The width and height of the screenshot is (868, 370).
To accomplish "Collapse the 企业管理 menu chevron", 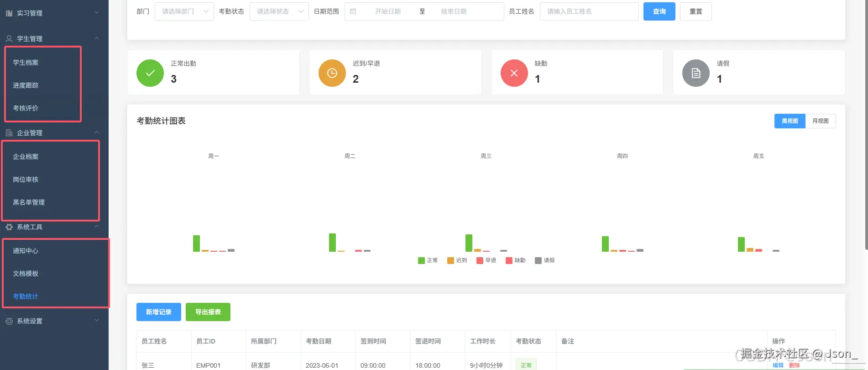I will 97,132.
